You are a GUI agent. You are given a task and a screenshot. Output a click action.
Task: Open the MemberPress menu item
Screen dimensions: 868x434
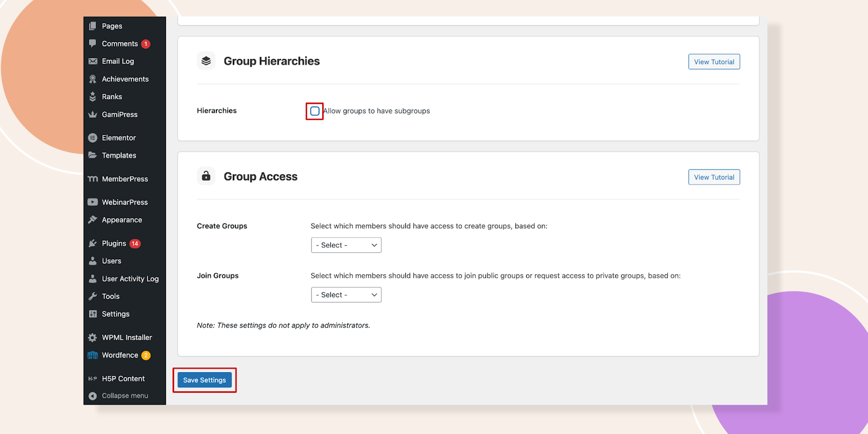point(125,179)
